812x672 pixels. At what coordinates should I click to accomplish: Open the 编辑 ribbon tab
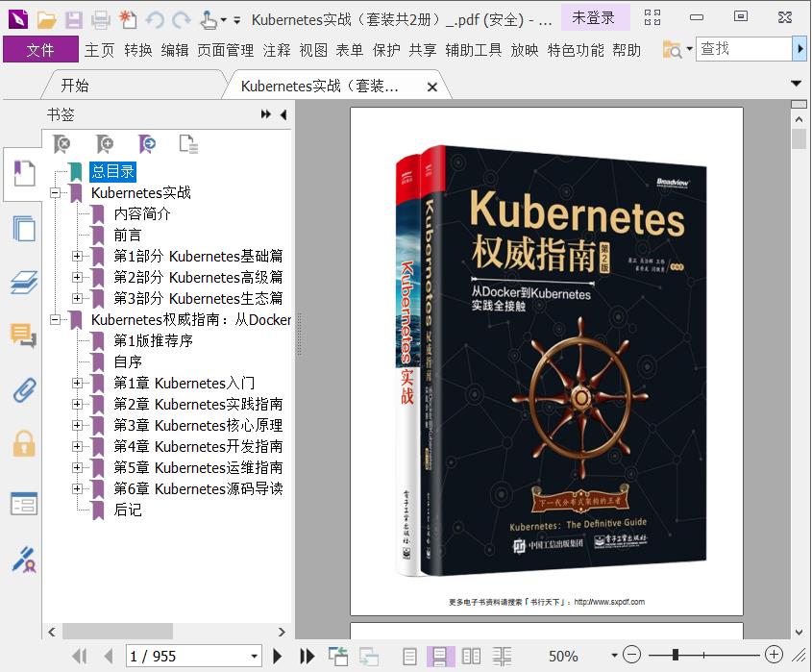(x=175, y=50)
